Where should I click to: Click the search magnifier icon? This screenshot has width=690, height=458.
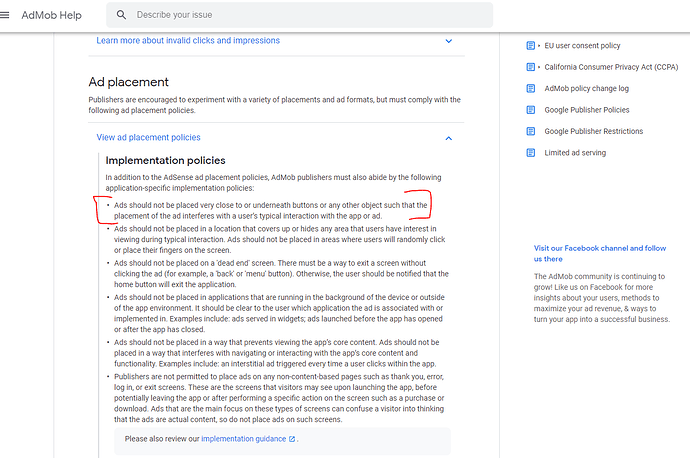tap(121, 15)
